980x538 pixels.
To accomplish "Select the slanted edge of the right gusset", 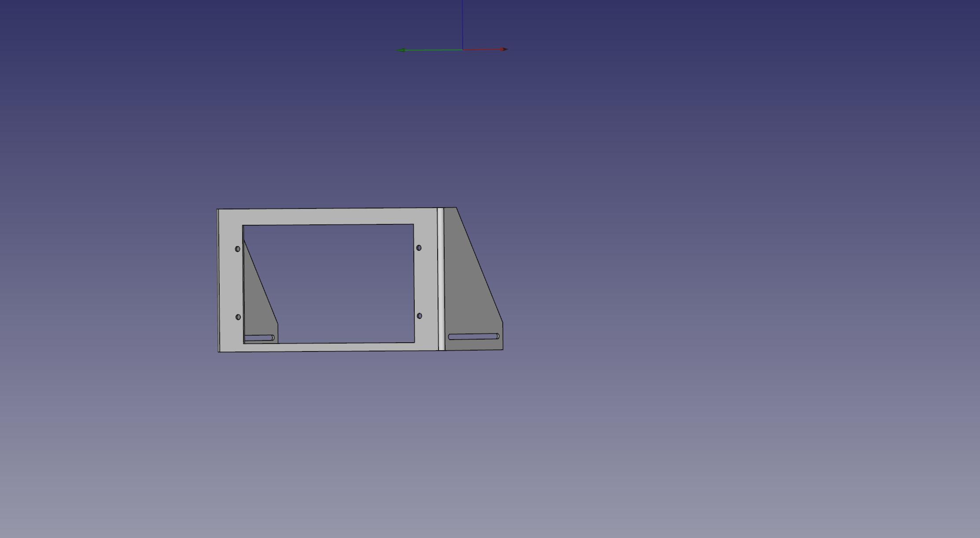I will click(x=479, y=264).
